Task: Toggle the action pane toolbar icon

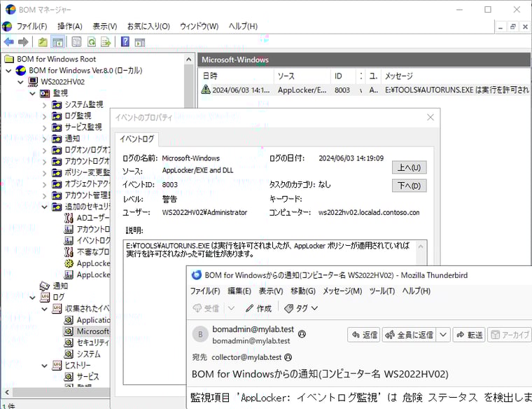Action: [140, 42]
